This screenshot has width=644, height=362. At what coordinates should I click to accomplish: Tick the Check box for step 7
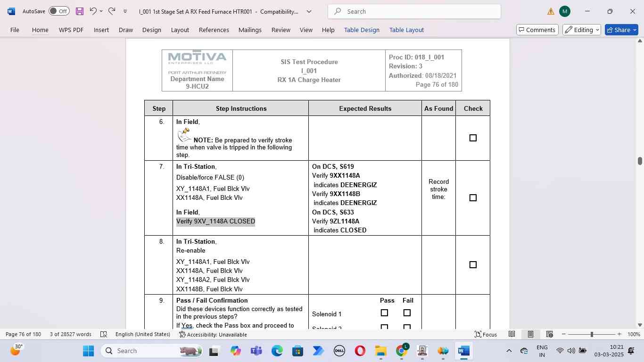tap(473, 198)
